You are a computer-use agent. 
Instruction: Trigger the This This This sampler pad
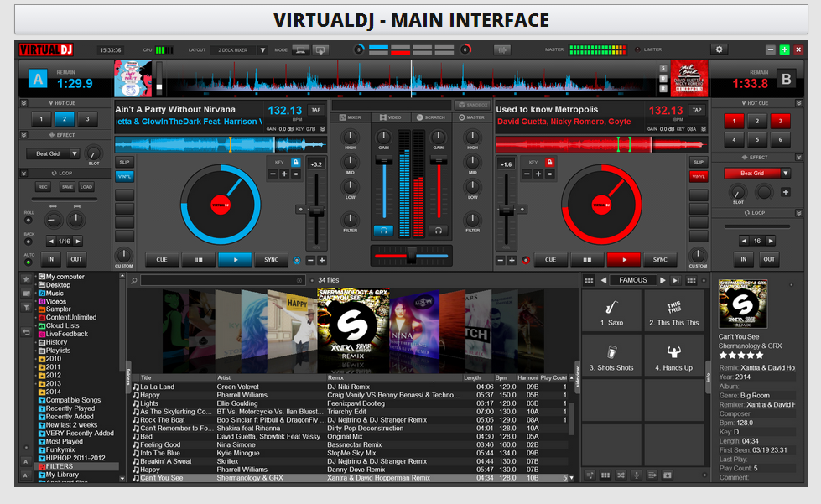pyautogui.click(x=674, y=311)
